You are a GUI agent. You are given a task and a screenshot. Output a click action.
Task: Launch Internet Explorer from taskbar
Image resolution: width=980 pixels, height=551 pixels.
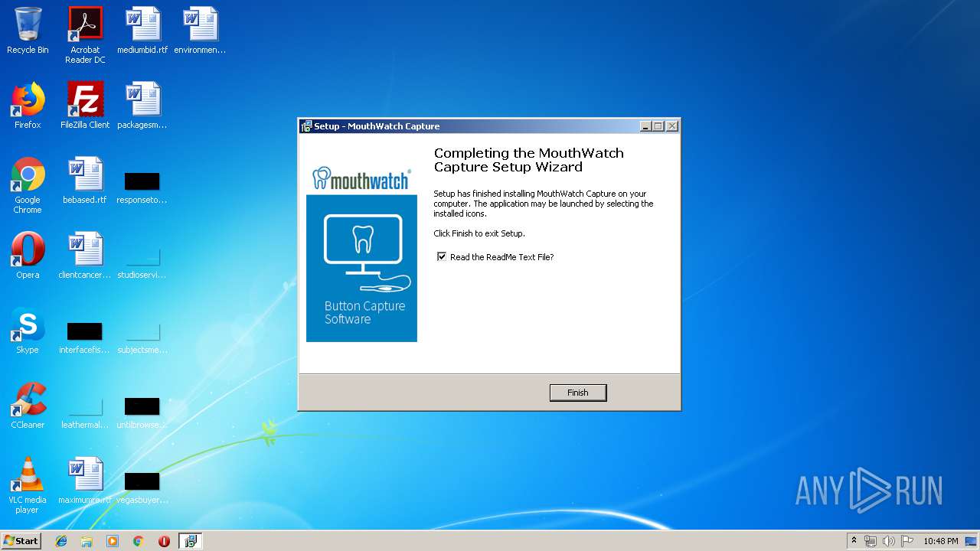click(x=61, y=541)
